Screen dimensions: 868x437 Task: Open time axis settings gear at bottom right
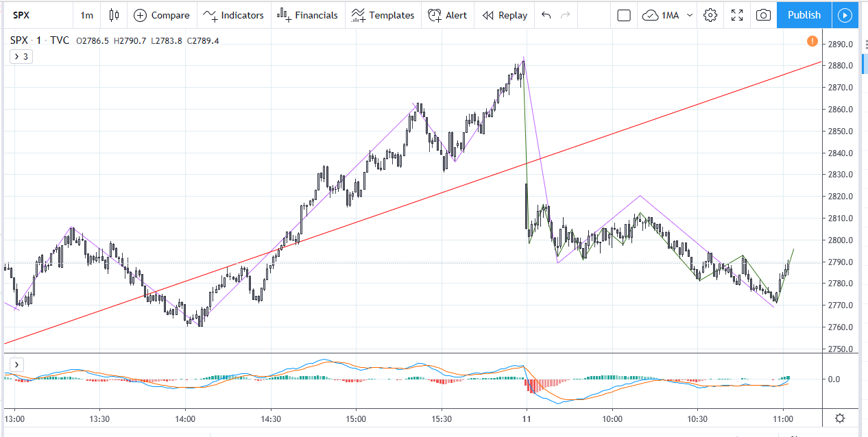tap(840, 418)
